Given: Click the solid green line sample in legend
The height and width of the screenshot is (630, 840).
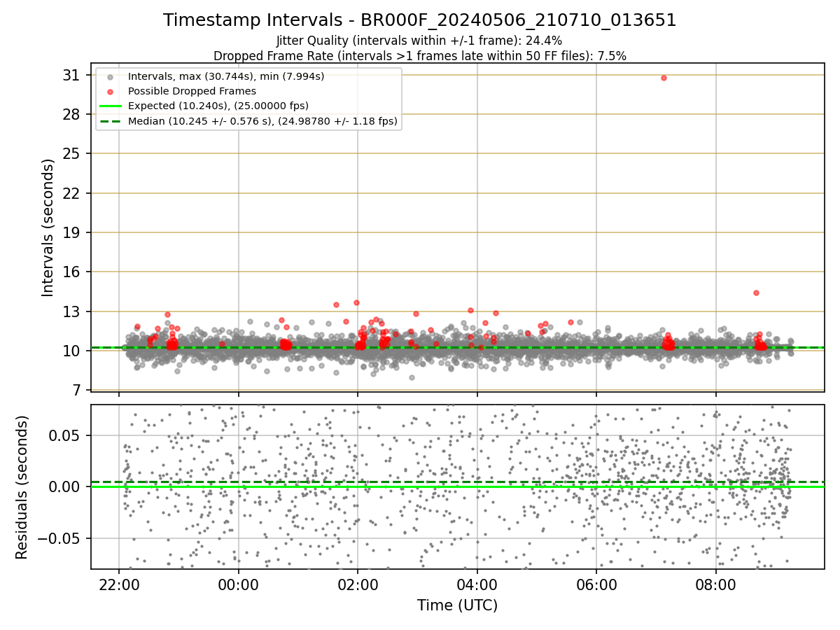Looking at the screenshot, I should click(110, 106).
